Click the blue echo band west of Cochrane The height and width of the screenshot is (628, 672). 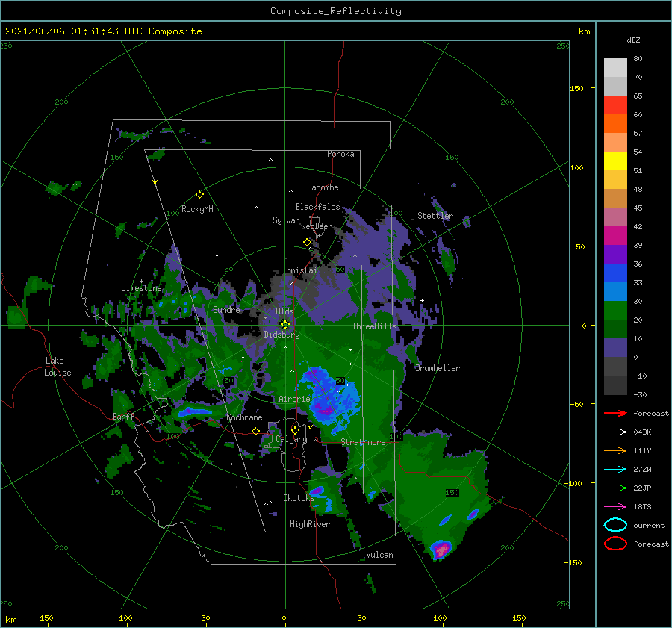pos(195,412)
